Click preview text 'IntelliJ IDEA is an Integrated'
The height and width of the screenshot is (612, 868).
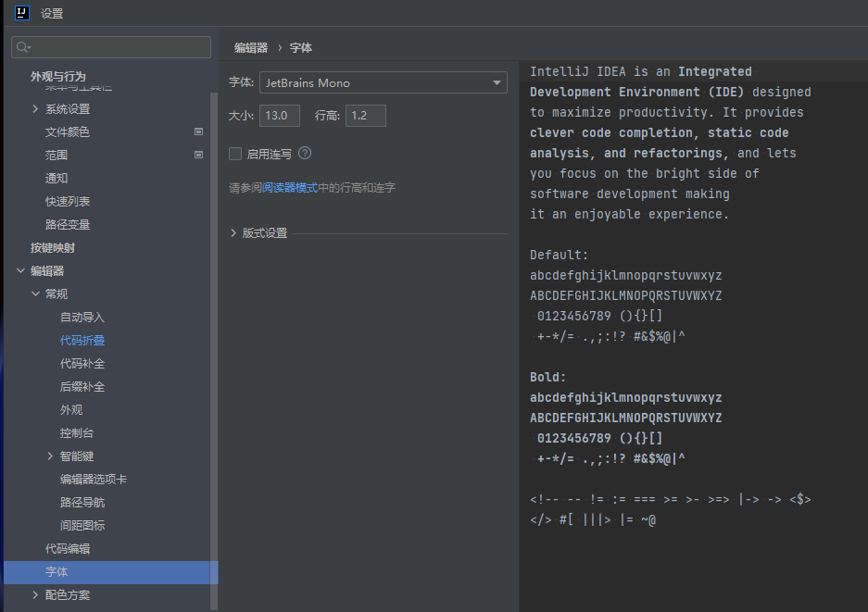pyautogui.click(x=640, y=72)
